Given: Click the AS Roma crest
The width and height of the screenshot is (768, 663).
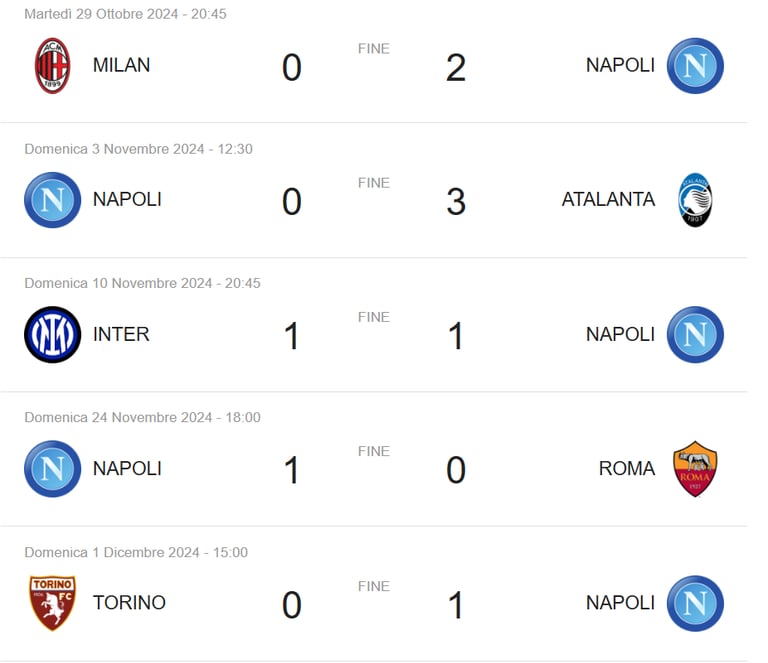Looking at the screenshot, I should click(695, 469).
